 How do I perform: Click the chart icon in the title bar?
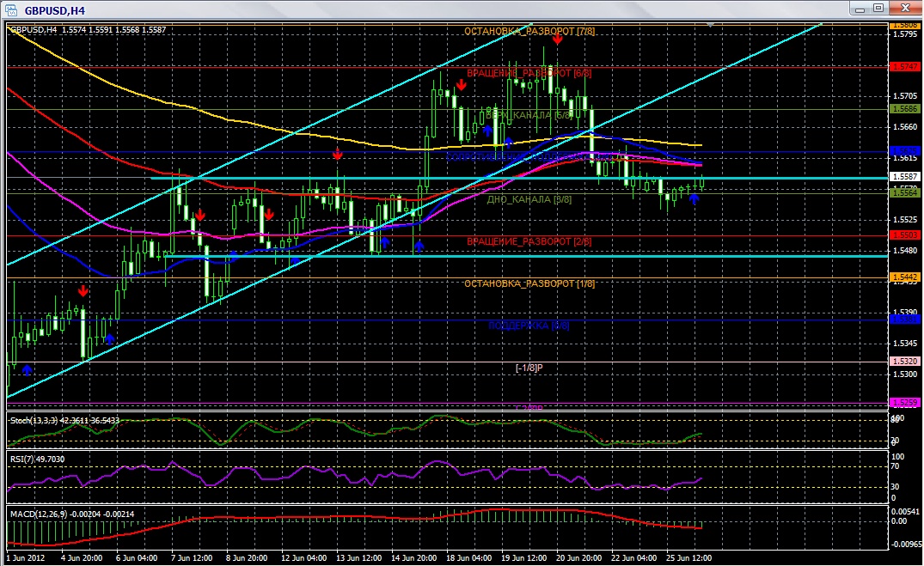[x=10, y=10]
